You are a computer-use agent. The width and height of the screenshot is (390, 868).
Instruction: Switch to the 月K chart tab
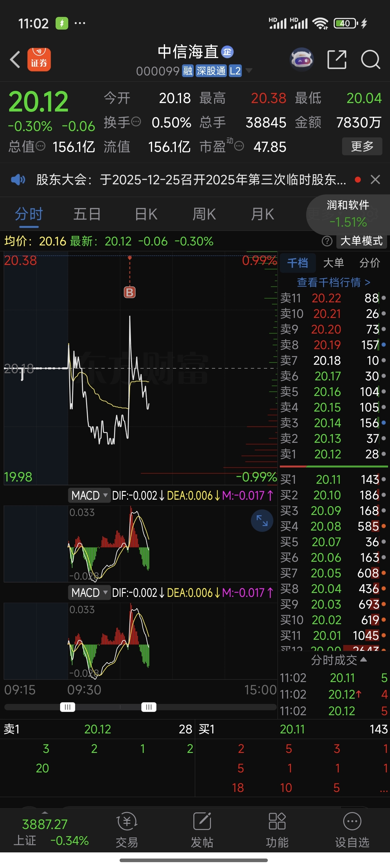pyautogui.click(x=262, y=214)
